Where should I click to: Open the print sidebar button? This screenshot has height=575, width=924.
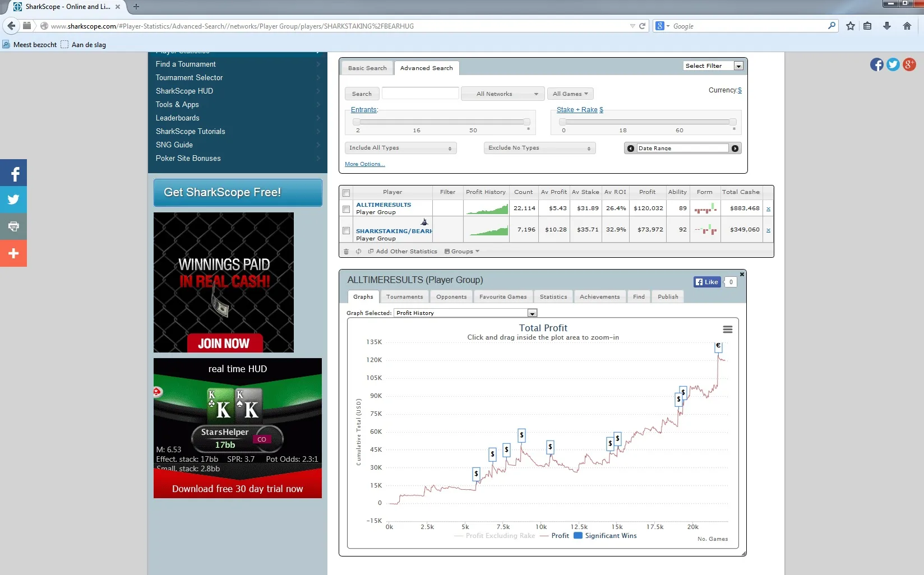click(x=13, y=226)
